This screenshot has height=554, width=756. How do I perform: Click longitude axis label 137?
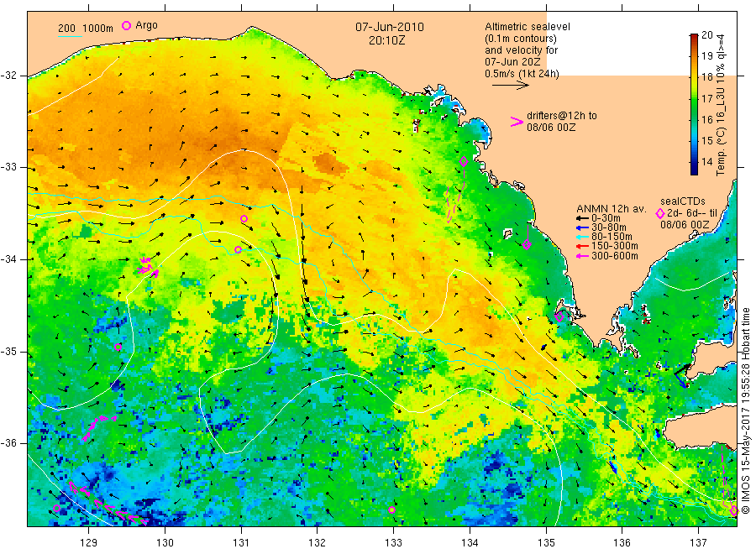pos(698,543)
